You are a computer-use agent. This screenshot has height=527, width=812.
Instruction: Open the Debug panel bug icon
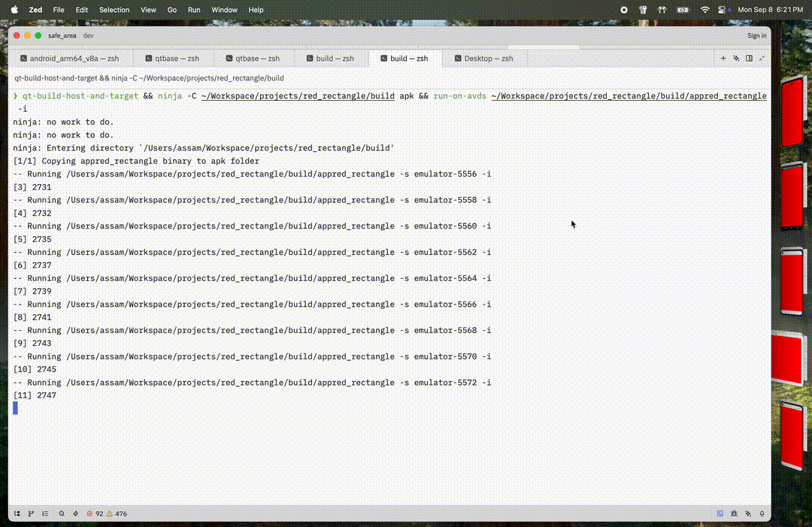[734, 513]
